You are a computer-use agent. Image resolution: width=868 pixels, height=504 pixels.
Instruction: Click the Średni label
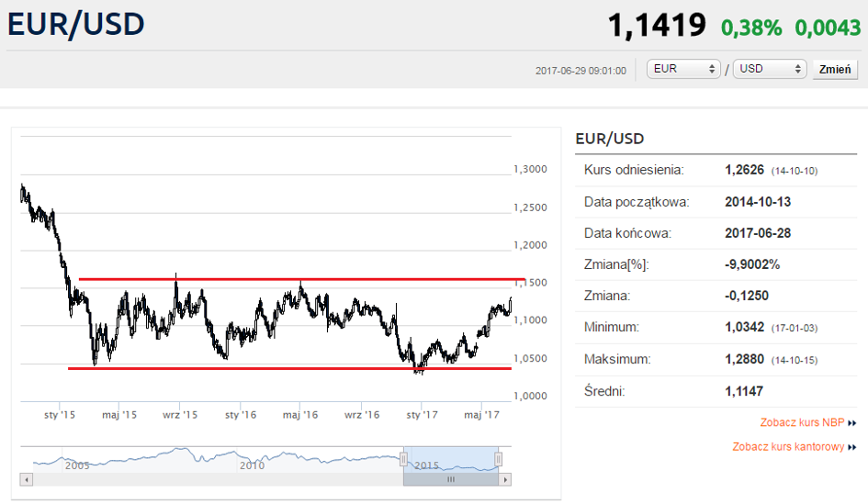(x=604, y=391)
